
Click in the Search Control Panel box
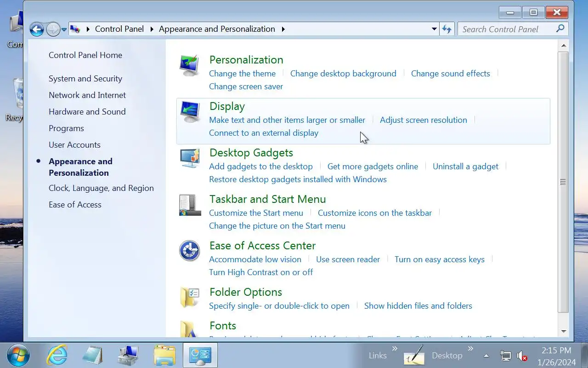click(507, 29)
